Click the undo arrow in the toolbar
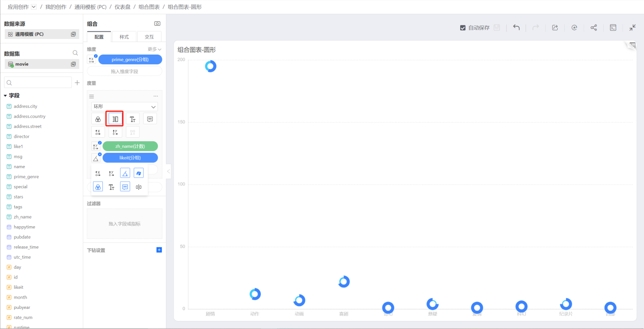 [516, 28]
